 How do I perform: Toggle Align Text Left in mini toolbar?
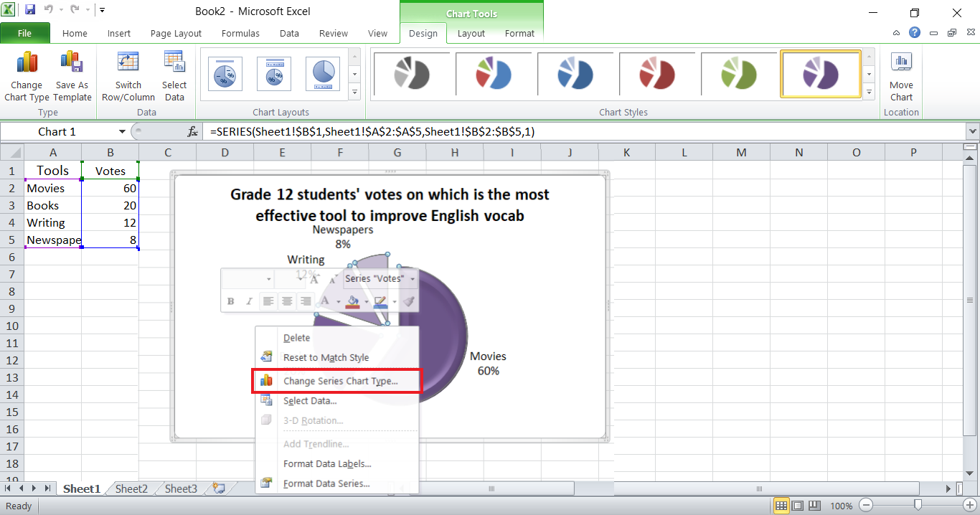click(x=268, y=302)
